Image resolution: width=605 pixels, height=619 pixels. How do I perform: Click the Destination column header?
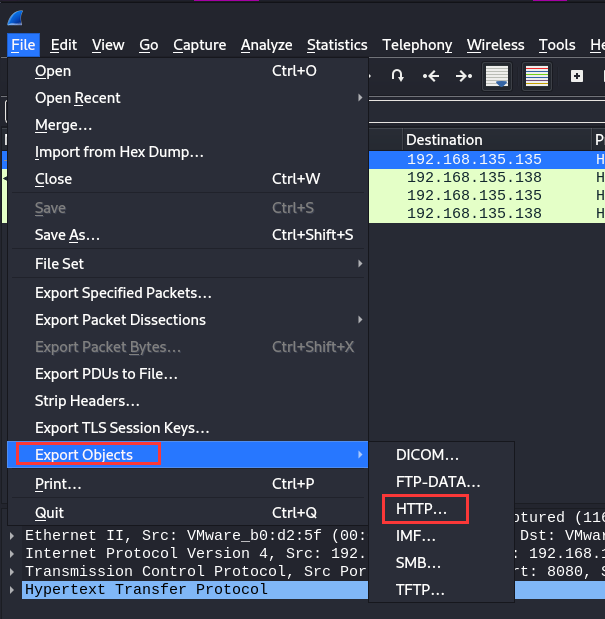[x=497, y=140]
